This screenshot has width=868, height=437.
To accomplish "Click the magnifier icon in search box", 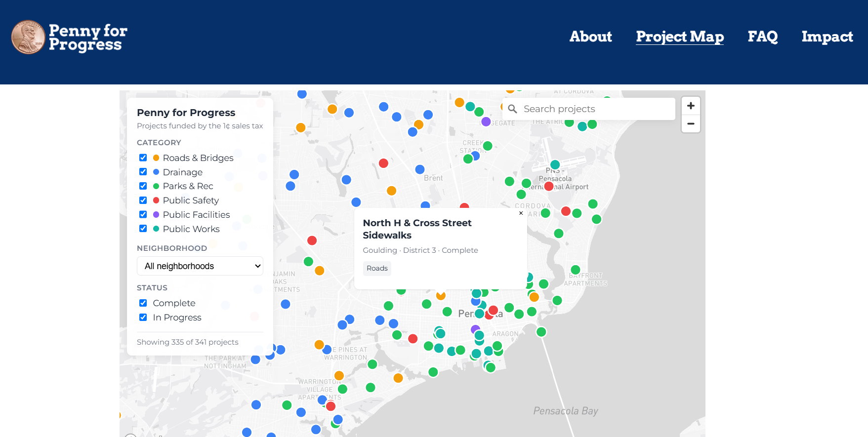I will 513,109.
